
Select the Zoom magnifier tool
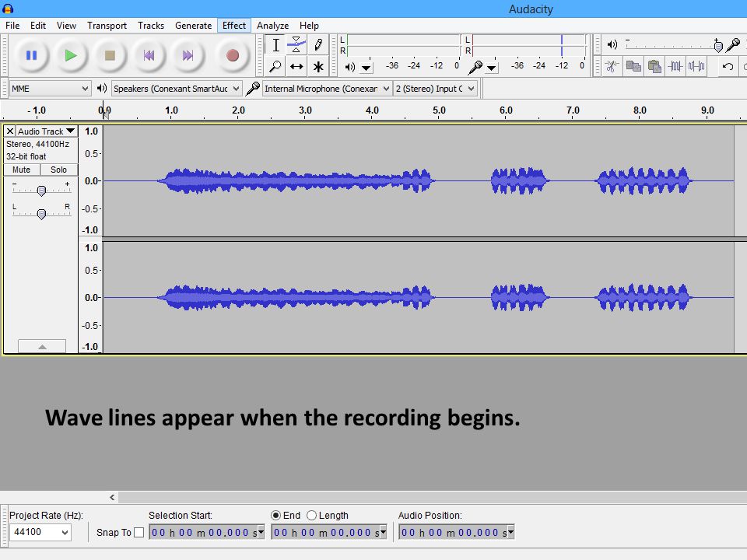coord(275,66)
